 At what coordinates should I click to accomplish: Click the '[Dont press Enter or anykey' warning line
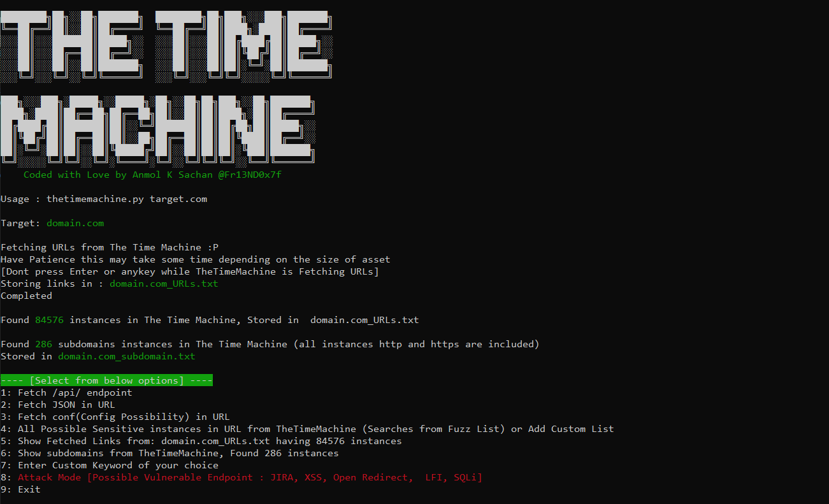tap(190, 271)
